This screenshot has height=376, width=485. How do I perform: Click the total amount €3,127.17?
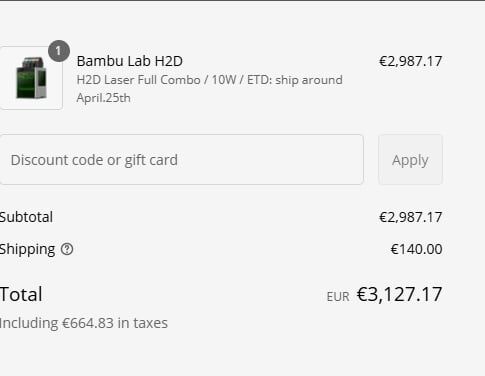(x=399, y=294)
